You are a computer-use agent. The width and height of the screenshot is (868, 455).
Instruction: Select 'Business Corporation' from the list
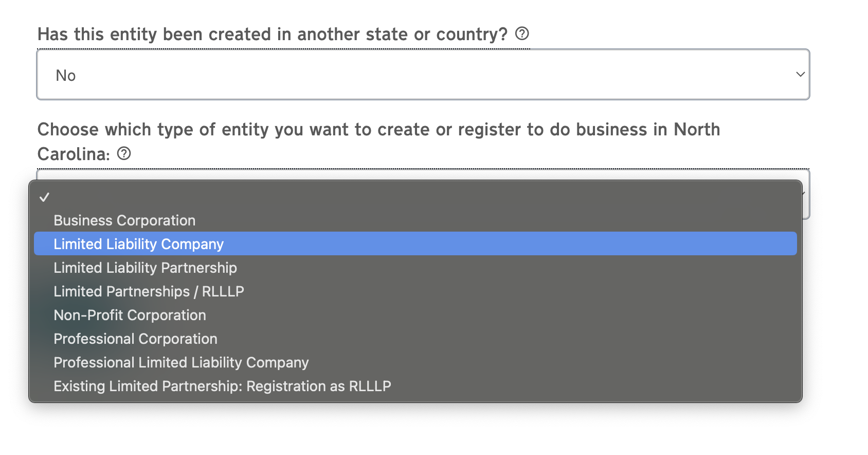(x=124, y=220)
